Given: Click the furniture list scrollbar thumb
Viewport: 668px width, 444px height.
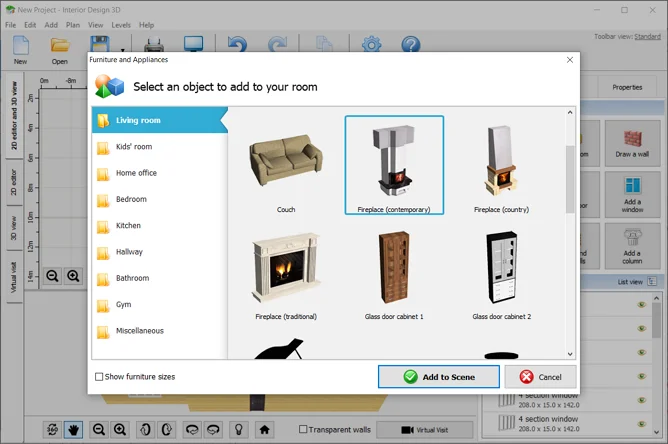Looking at the screenshot, I should (570, 179).
